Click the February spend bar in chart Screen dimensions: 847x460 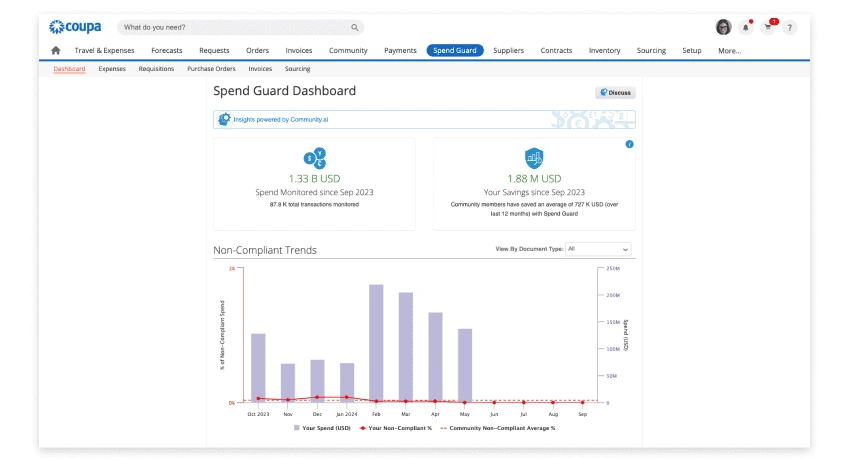[x=376, y=343]
